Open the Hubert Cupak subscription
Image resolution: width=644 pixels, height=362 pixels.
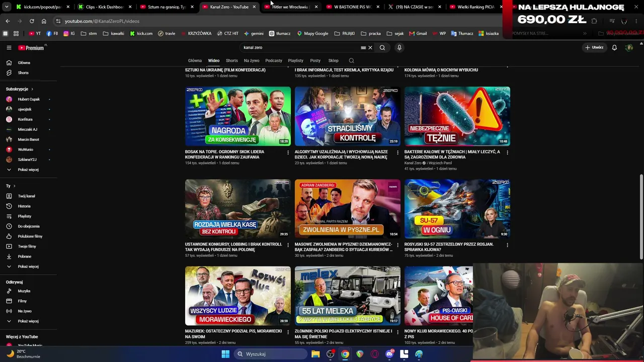(28, 100)
